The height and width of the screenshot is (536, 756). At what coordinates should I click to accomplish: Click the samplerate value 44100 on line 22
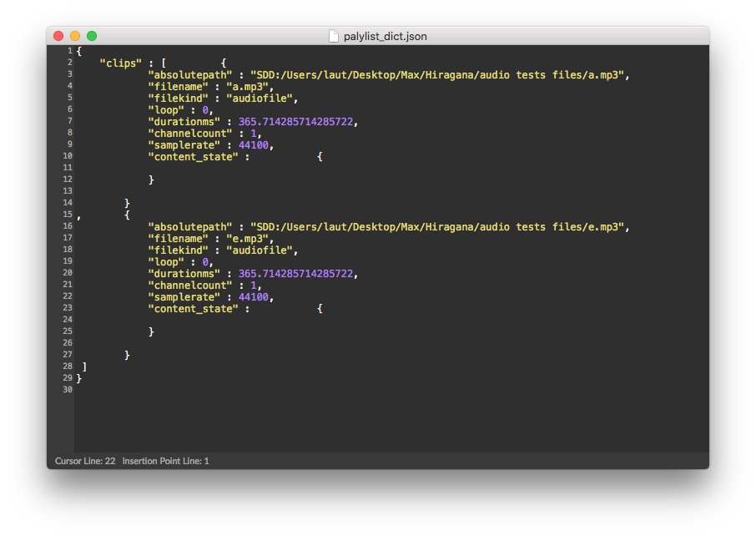[x=253, y=296]
